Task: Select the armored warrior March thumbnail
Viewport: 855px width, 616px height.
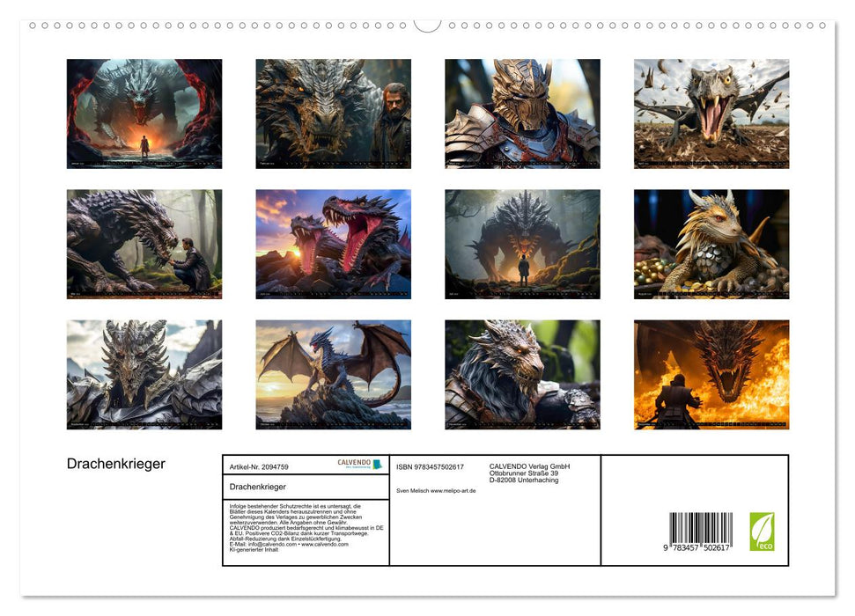Action: click(x=521, y=114)
